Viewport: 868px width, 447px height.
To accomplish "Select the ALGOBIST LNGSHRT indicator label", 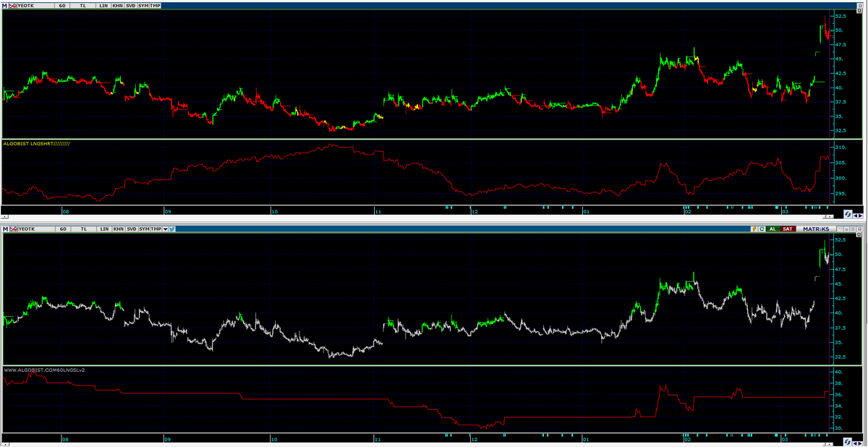I will (36, 144).
